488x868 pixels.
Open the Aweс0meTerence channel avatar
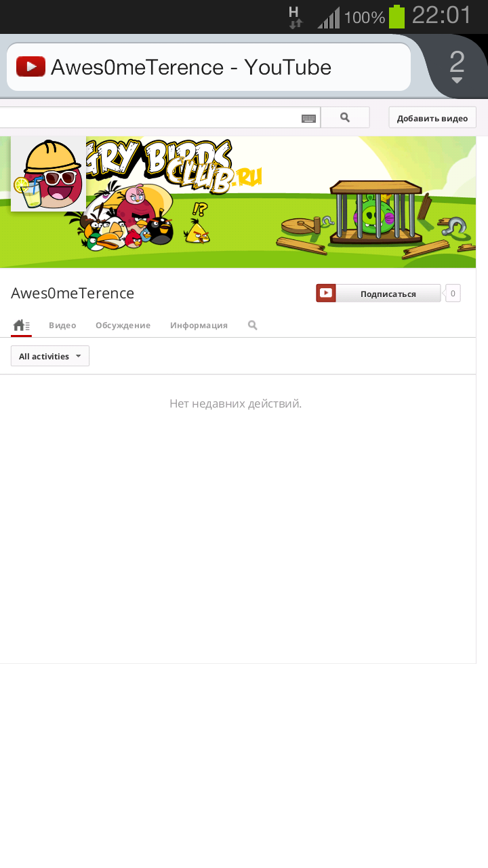coord(48,174)
